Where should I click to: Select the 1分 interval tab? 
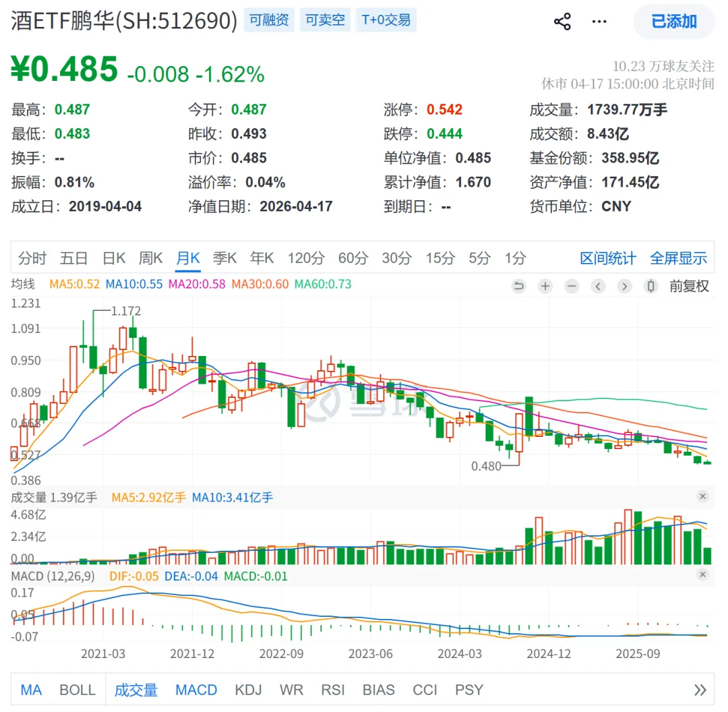click(516, 258)
